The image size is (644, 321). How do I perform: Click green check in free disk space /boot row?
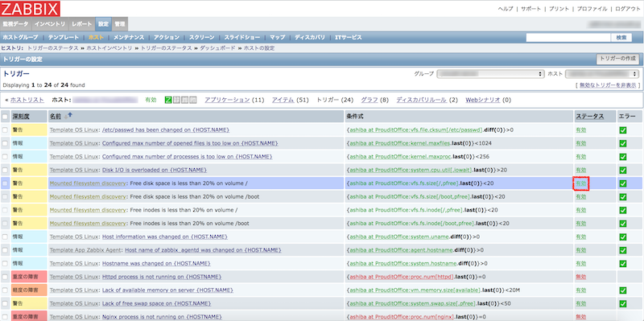pyautogui.click(x=623, y=196)
